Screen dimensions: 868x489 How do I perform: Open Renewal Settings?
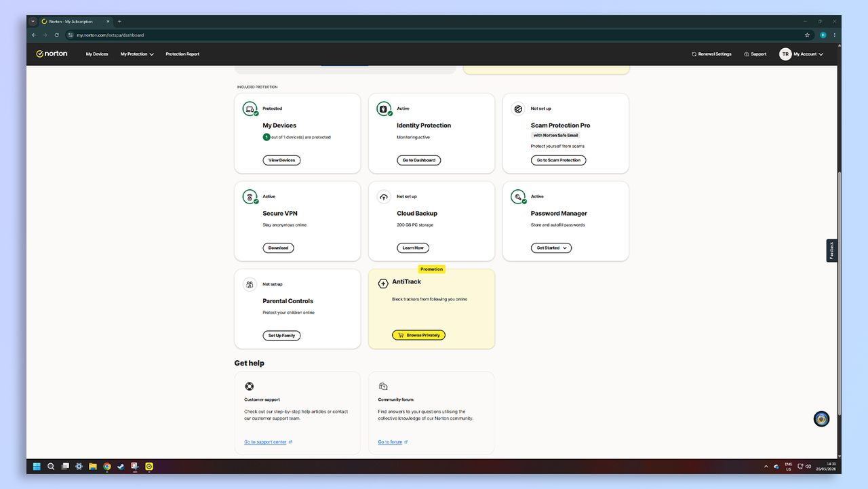(711, 54)
